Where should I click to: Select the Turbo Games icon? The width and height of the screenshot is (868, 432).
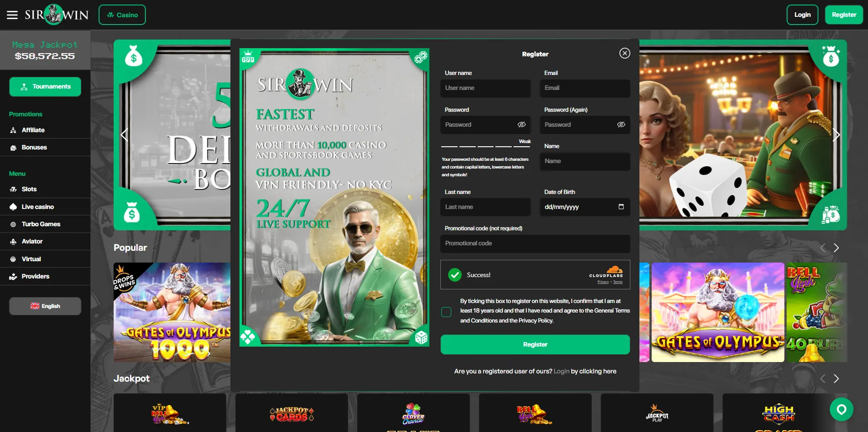click(14, 224)
